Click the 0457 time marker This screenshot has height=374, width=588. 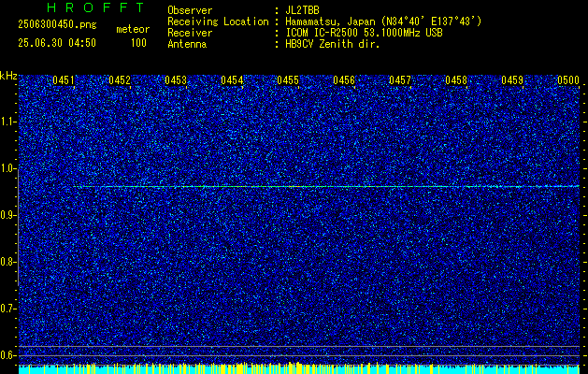pos(400,79)
